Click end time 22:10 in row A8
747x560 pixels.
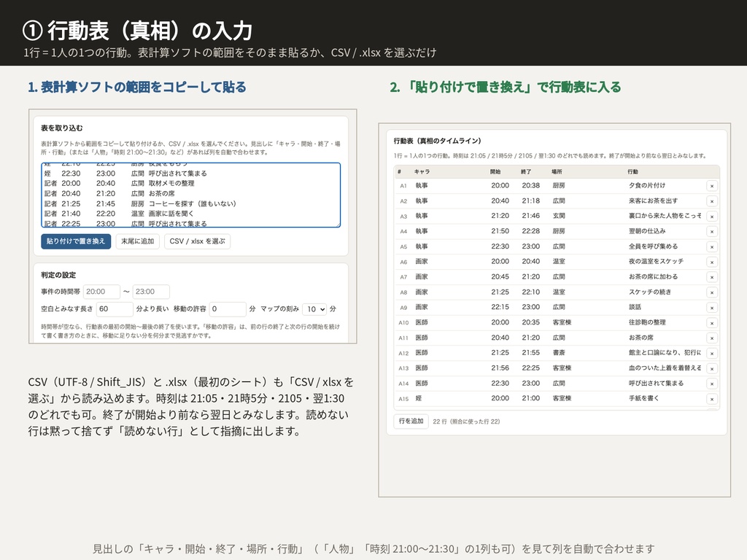(x=531, y=292)
